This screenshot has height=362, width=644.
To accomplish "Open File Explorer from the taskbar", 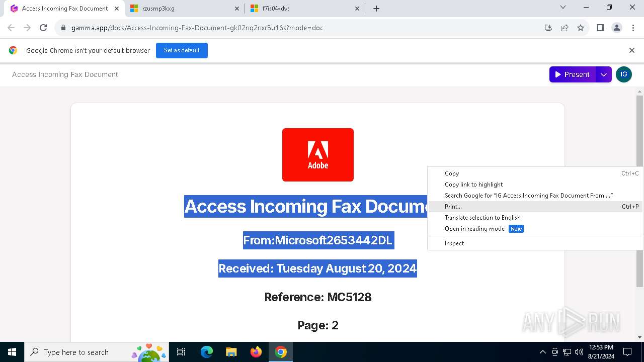I will tap(231, 352).
